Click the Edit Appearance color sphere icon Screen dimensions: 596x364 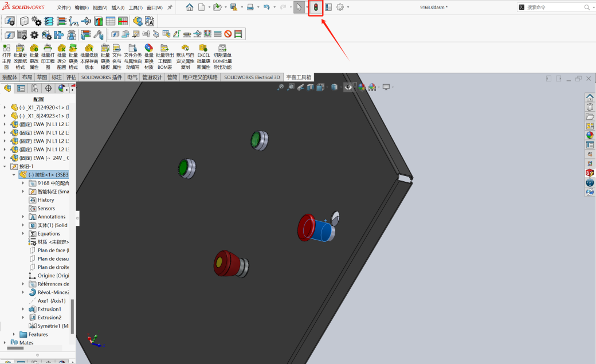tap(362, 87)
